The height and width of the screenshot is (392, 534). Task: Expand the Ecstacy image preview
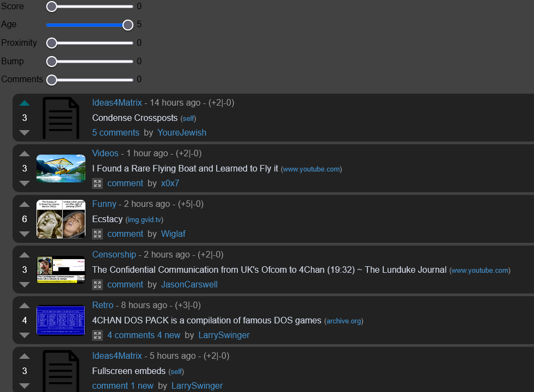coord(97,234)
